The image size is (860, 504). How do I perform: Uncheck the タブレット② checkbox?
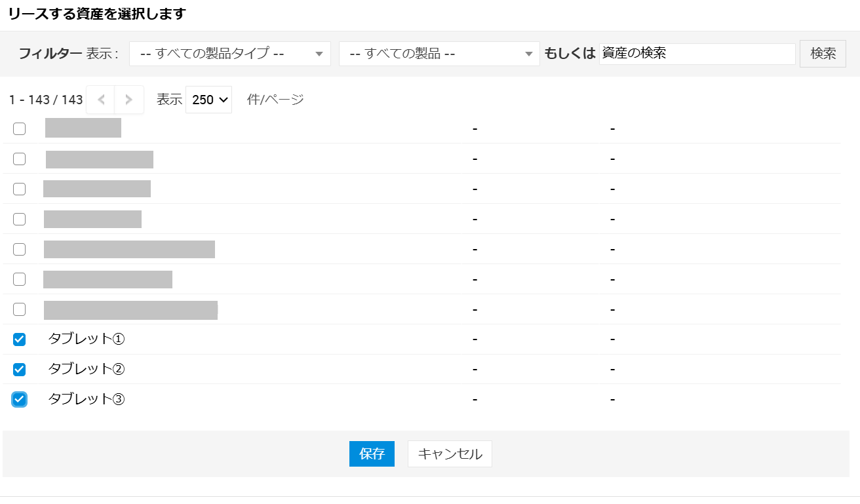(x=20, y=370)
